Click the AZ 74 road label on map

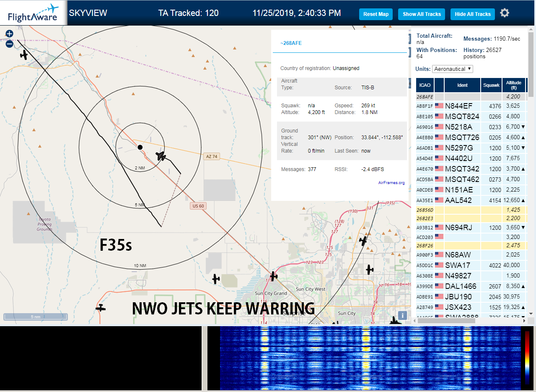tap(212, 156)
